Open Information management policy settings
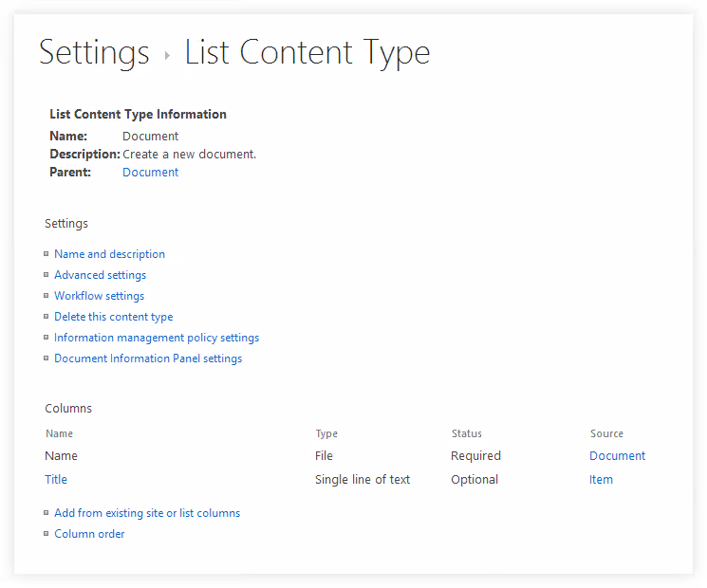Screen dimensions: 707x588 click(x=157, y=338)
